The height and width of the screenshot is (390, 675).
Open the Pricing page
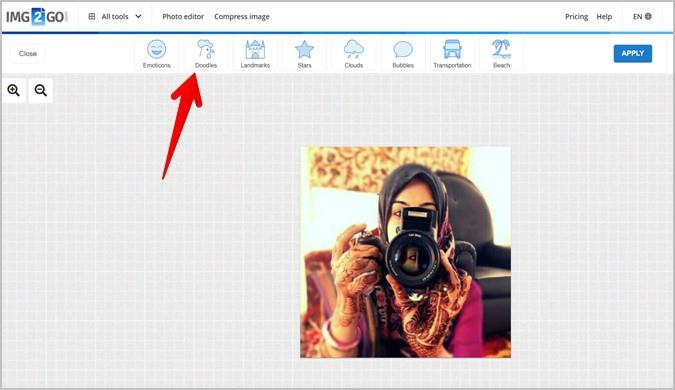(x=576, y=16)
